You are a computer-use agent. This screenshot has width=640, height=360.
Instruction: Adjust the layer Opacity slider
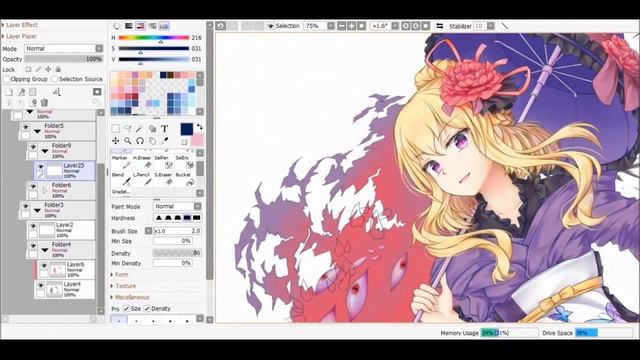click(63, 59)
